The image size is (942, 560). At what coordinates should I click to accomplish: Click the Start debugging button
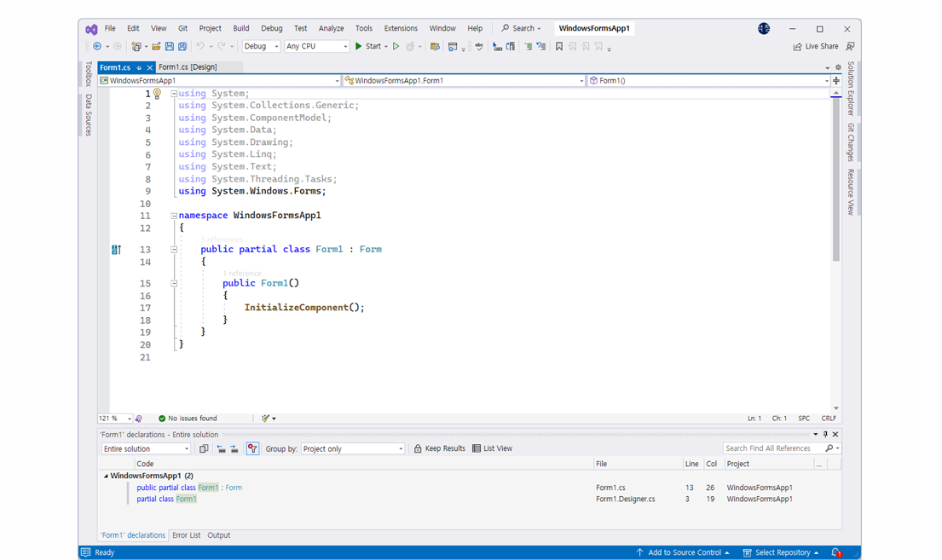point(368,46)
